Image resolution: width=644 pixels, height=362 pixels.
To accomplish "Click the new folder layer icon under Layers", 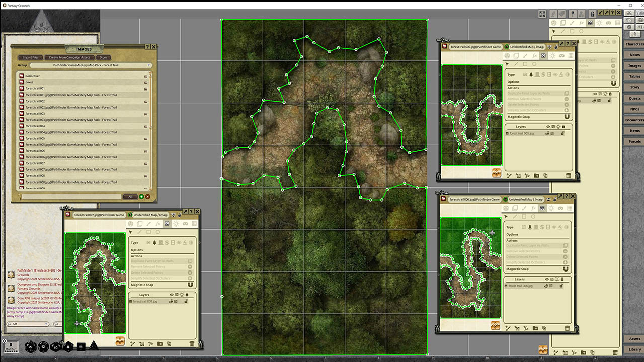I will (x=160, y=344).
